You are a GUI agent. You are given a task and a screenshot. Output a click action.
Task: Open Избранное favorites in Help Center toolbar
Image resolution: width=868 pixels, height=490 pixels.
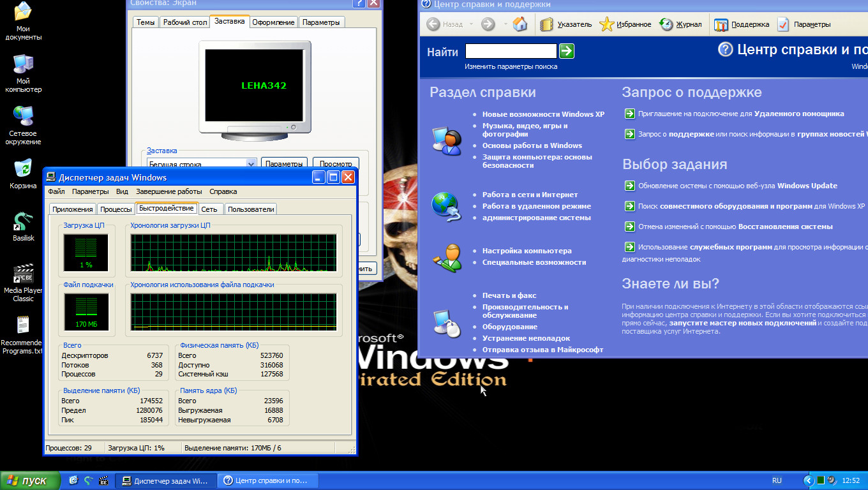[625, 24]
